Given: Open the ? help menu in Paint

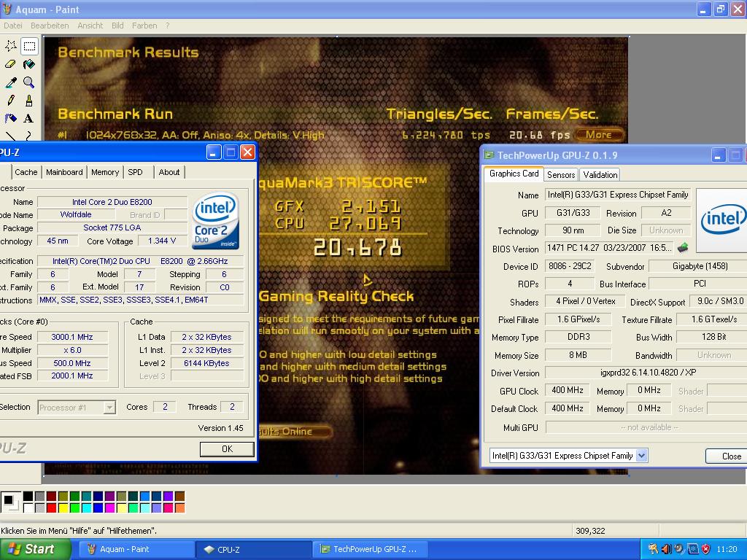Looking at the screenshot, I should pos(167,26).
